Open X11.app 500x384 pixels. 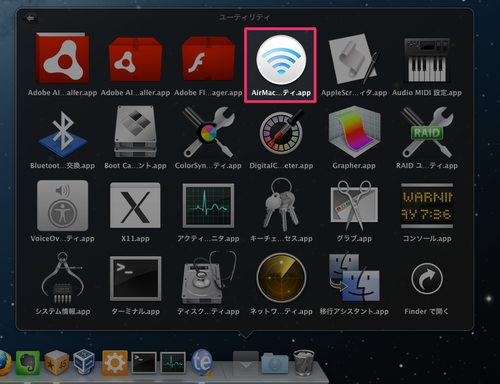[135, 206]
